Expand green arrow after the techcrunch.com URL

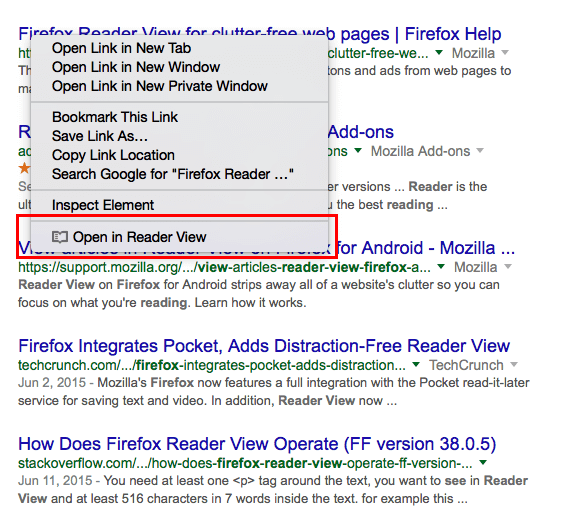[416, 365]
